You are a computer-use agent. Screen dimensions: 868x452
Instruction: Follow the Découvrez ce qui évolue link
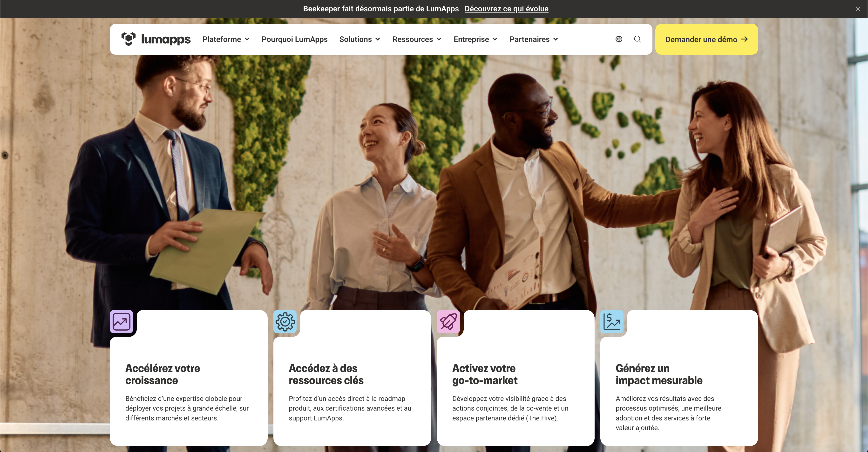pyautogui.click(x=506, y=9)
